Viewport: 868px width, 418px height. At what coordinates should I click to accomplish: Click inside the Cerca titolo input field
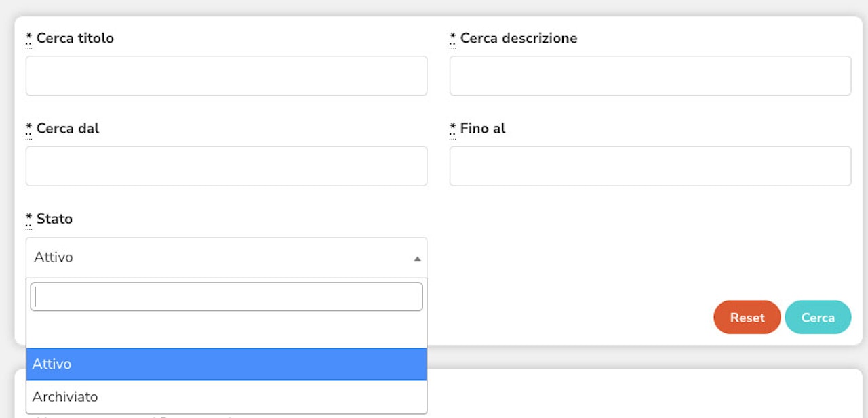click(x=226, y=76)
